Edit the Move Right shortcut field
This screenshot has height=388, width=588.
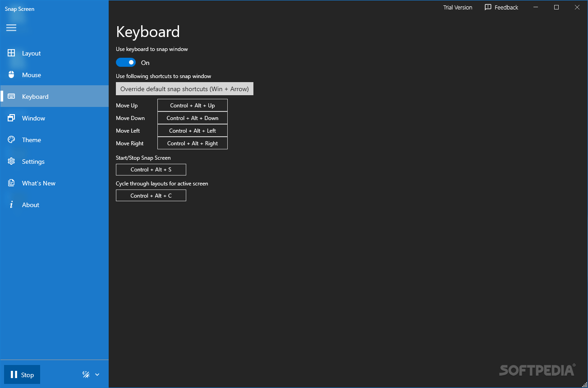[x=193, y=143]
